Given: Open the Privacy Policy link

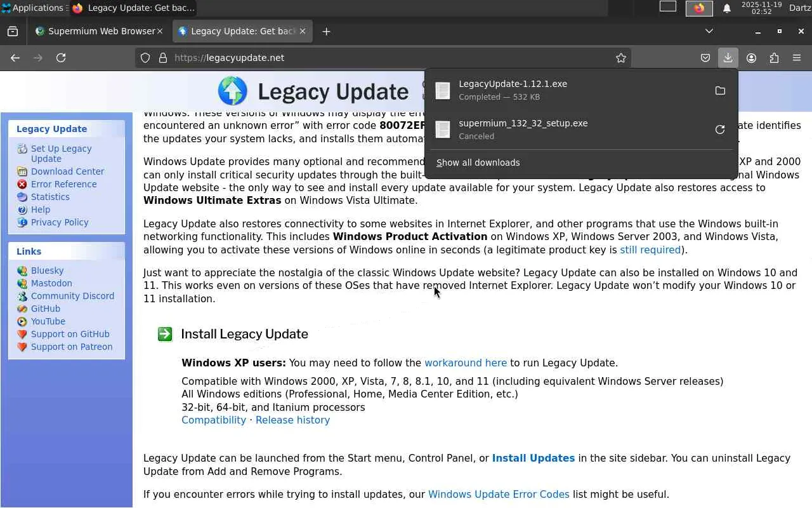Looking at the screenshot, I should [60, 222].
